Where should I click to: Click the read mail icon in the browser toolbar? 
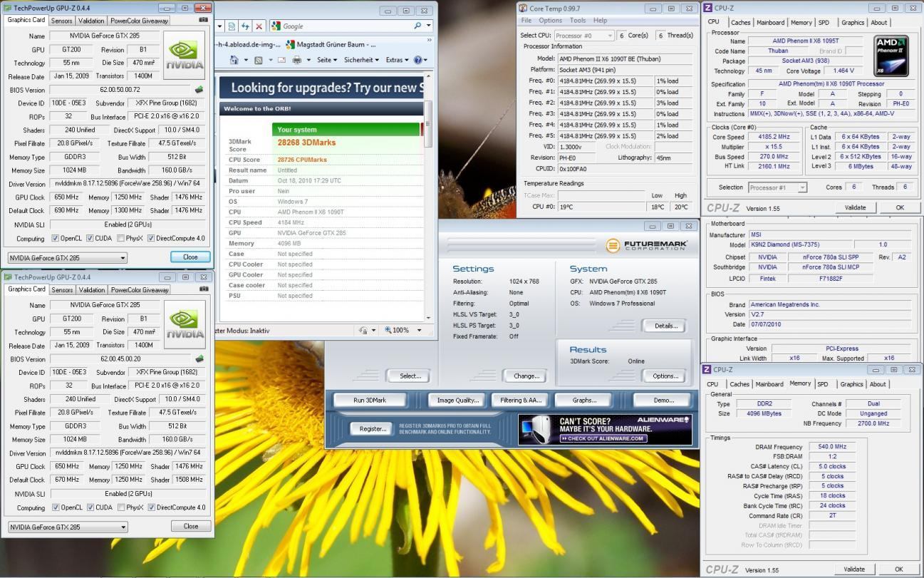click(x=283, y=60)
